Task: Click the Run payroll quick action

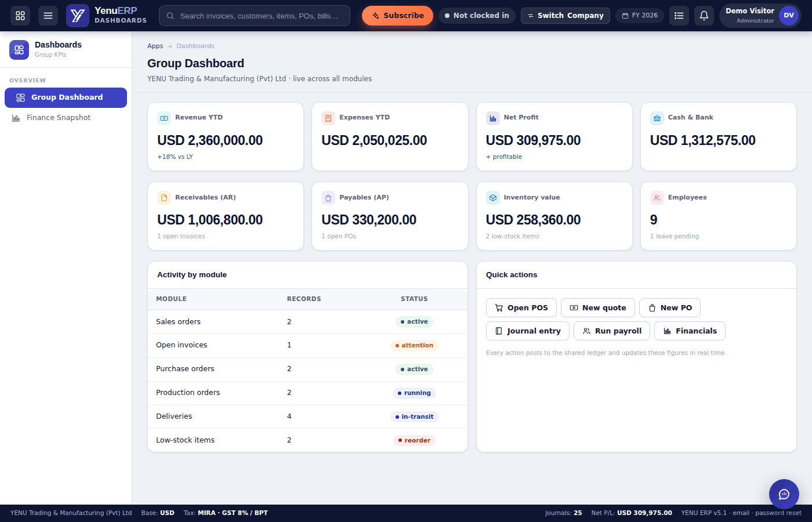Action: [612, 331]
